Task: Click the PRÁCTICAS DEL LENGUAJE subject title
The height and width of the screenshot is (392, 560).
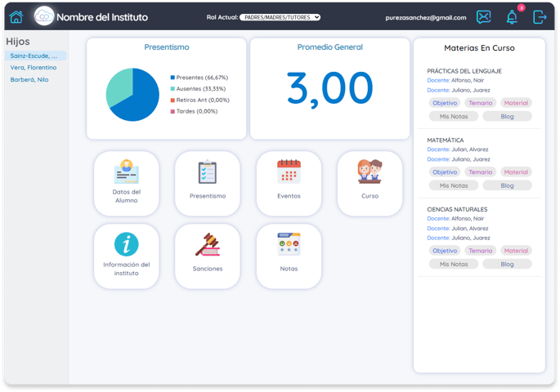Action: click(x=464, y=71)
